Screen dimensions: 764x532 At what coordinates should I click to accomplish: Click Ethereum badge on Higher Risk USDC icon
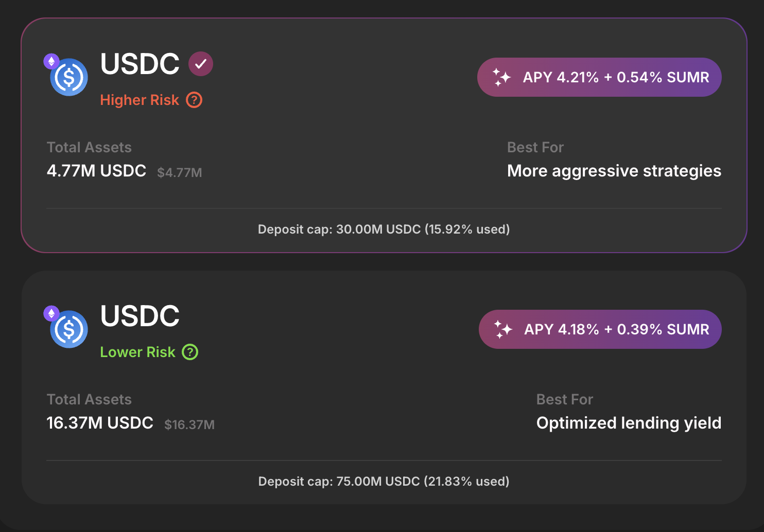(51, 62)
